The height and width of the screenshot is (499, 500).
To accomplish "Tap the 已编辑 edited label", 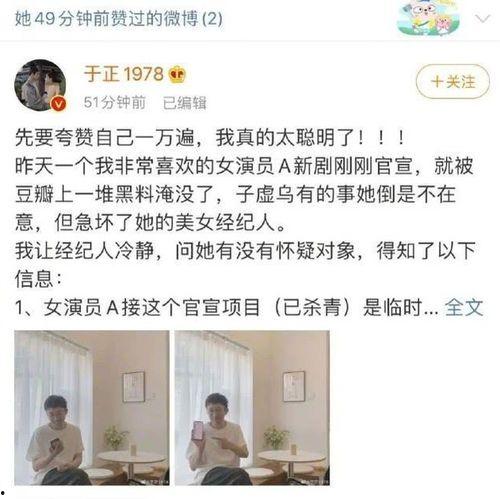I will tap(185, 103).
